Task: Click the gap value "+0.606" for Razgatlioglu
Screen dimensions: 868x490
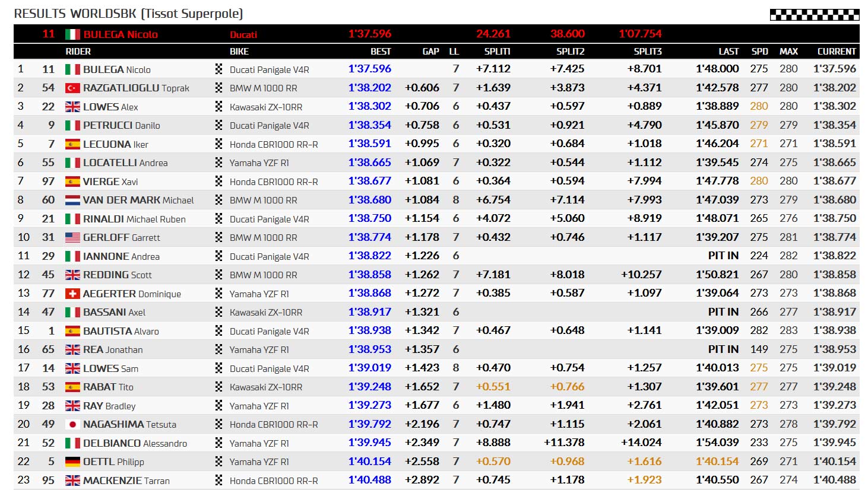Action: pyautogui.click(x=422, y=88)
